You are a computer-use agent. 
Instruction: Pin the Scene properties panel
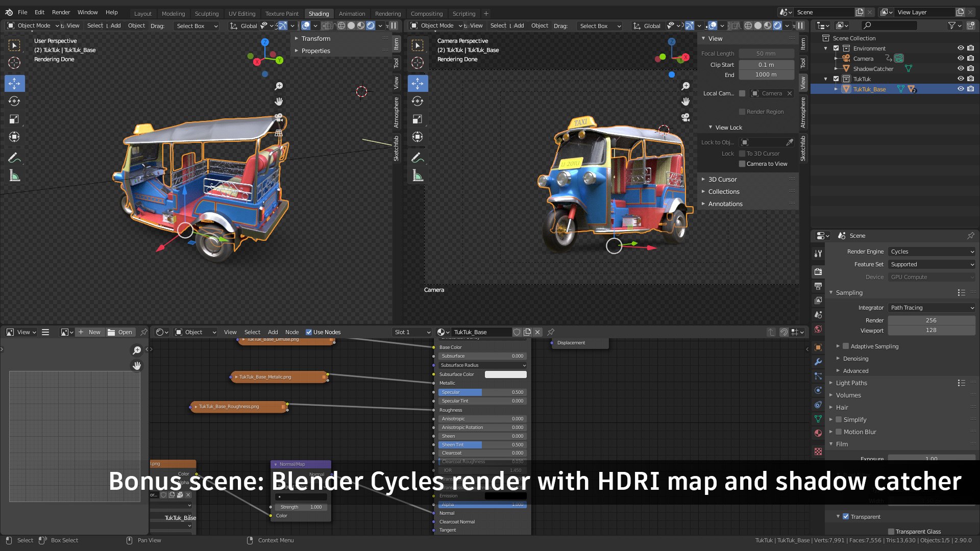pyautogui.click(x=970, y=236)
